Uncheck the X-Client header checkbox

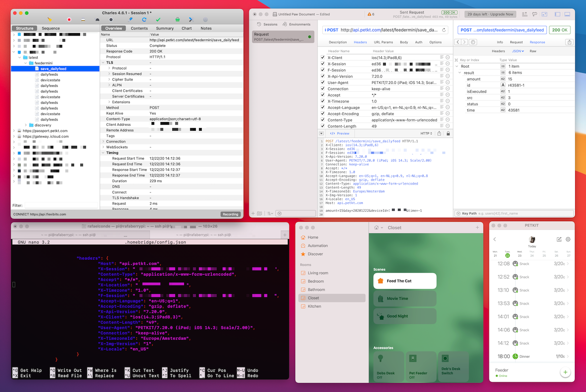pos(322,58)
